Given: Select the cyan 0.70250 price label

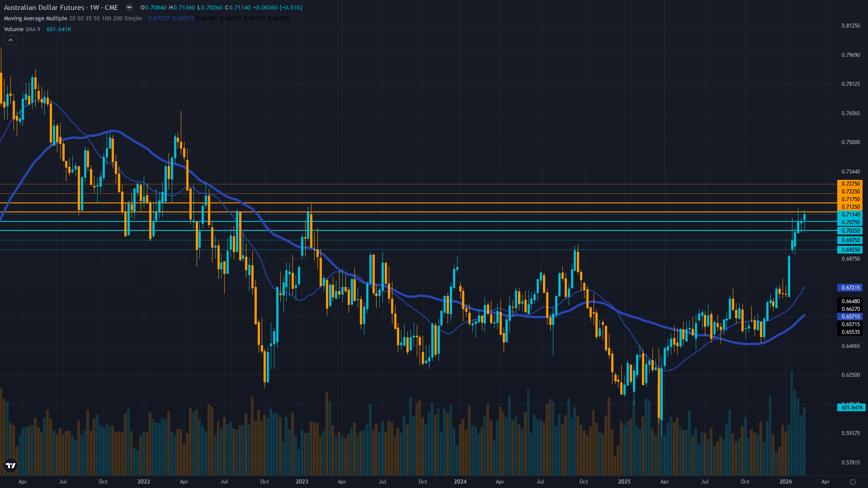Looking at the screenshot, I should click(850, 231).
